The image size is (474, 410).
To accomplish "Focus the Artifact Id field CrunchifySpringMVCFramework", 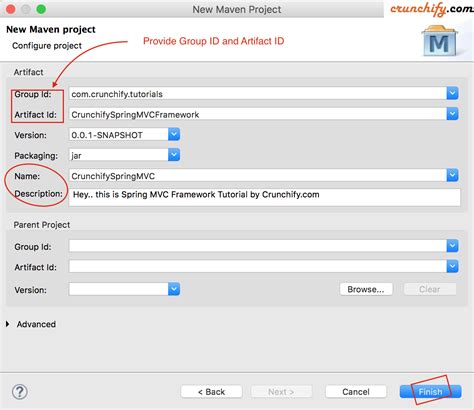I will tap(257, 114).
